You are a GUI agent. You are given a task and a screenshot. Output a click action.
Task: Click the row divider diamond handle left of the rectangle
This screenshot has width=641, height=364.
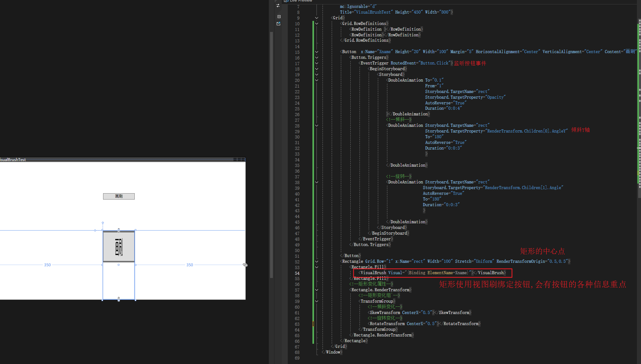point(95,230)
